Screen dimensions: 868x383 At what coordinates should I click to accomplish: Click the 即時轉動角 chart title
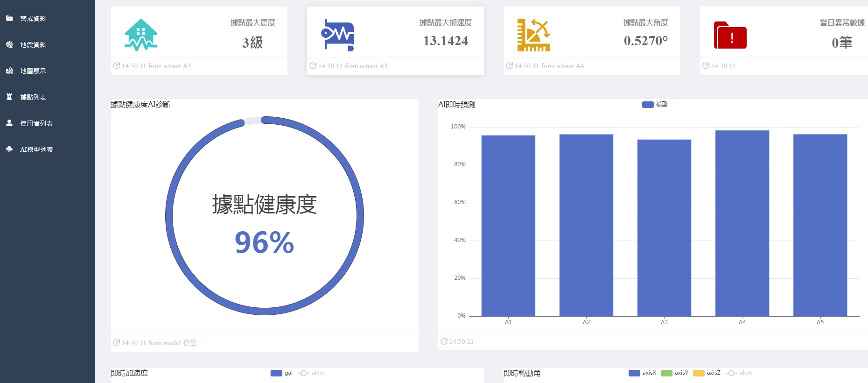522,373
